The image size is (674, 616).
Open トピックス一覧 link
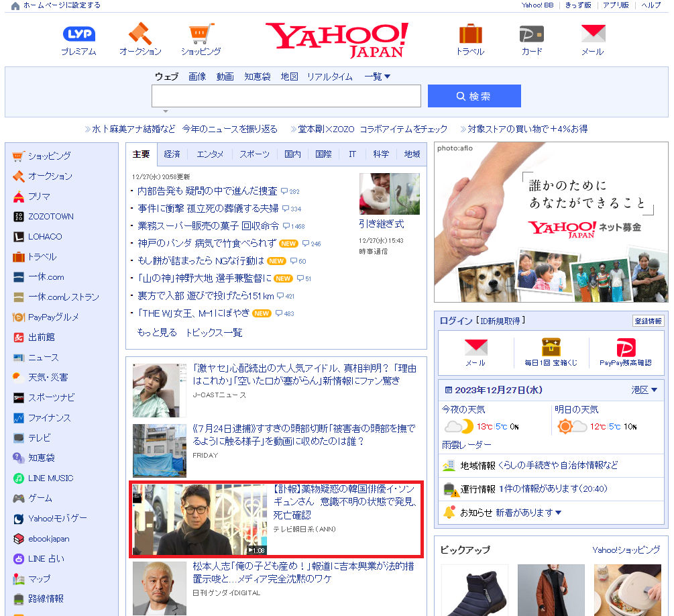[214, 333]
